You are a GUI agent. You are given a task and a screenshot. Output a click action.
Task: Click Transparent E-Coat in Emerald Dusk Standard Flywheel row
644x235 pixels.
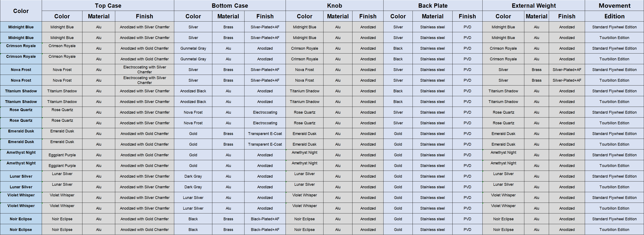click(265, 134)
